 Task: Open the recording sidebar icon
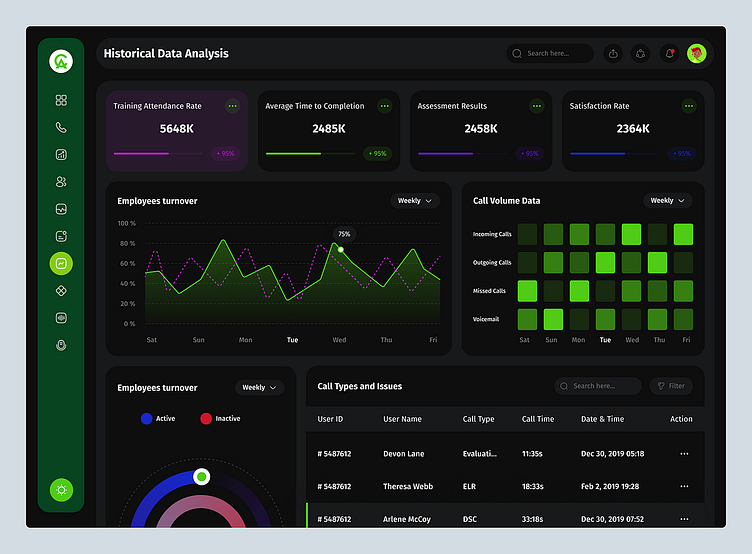tap(61, 318)
